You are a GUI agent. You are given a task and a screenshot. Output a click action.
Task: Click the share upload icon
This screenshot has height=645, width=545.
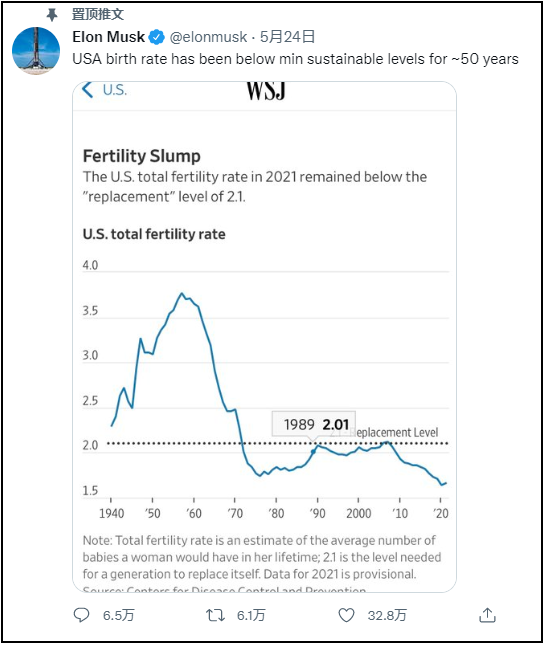click(x=487, y=615)
